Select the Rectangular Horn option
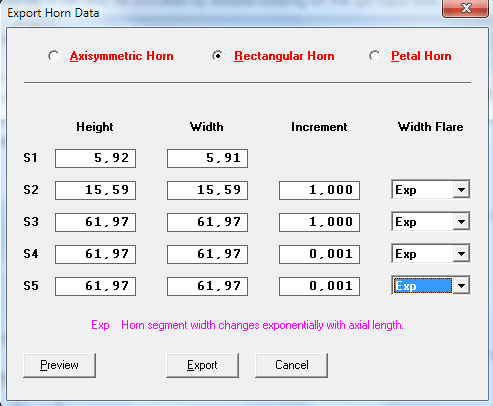Screen dimensions: 493x406 click(218, 56)
